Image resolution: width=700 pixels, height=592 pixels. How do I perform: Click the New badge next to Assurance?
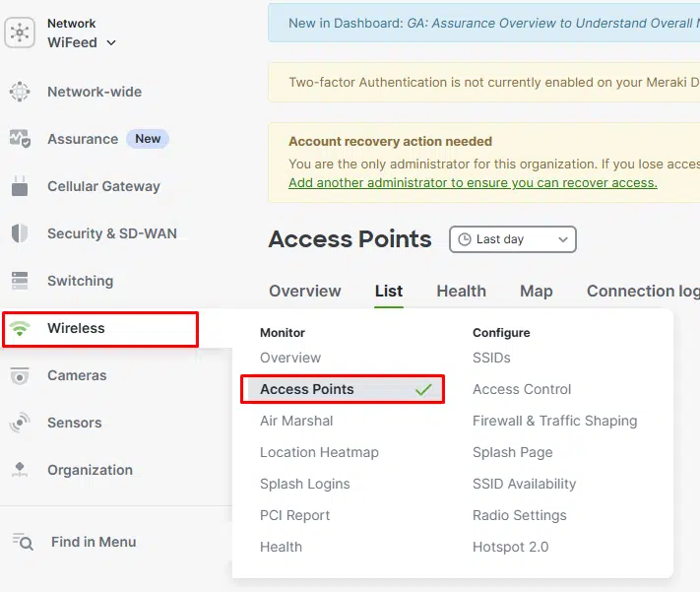[148, 139]
